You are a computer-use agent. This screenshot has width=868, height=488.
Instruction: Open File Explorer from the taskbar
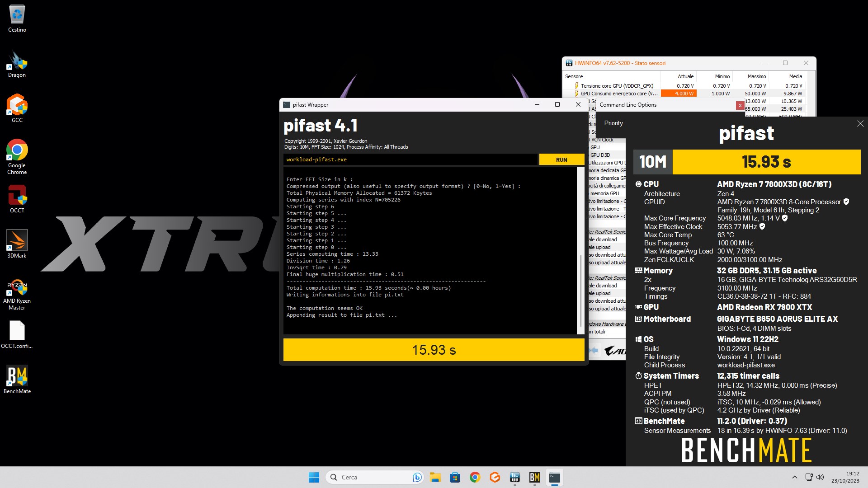point(435,477)
